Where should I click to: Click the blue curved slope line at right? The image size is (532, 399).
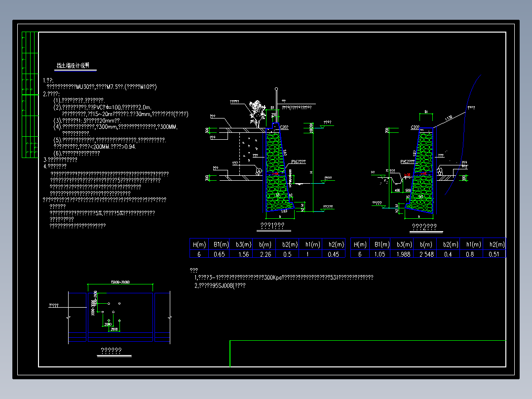(x=462, y=136)
